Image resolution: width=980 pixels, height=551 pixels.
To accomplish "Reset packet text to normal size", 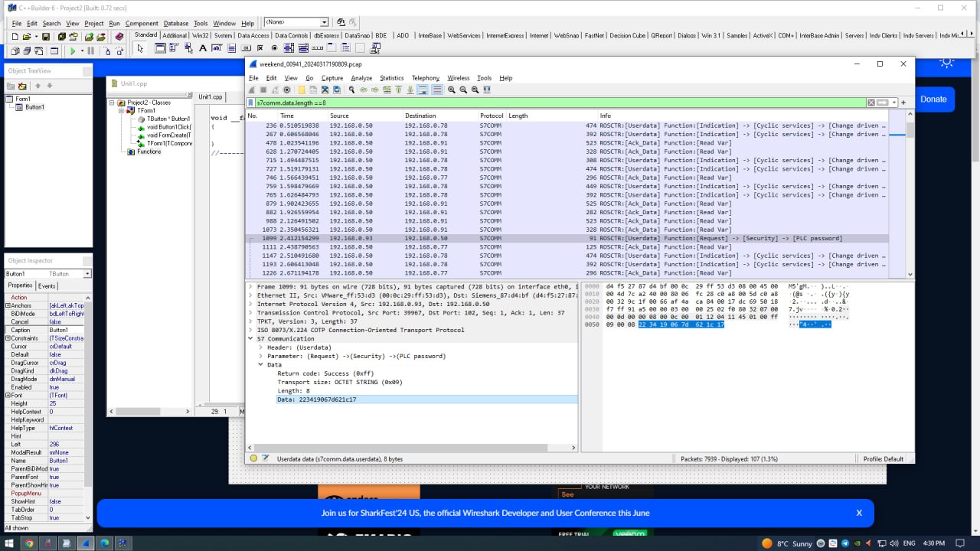I will click(x=475, y=90).
